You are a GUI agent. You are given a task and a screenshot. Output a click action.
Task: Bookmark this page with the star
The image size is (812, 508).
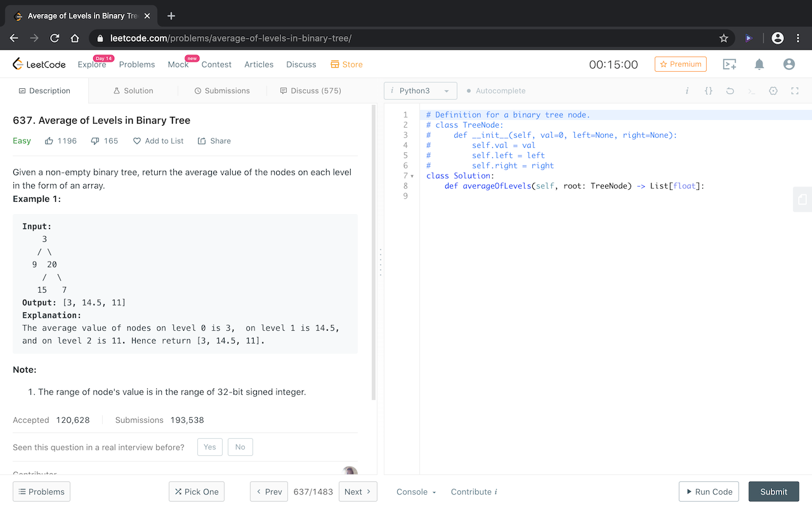point(724,38)
